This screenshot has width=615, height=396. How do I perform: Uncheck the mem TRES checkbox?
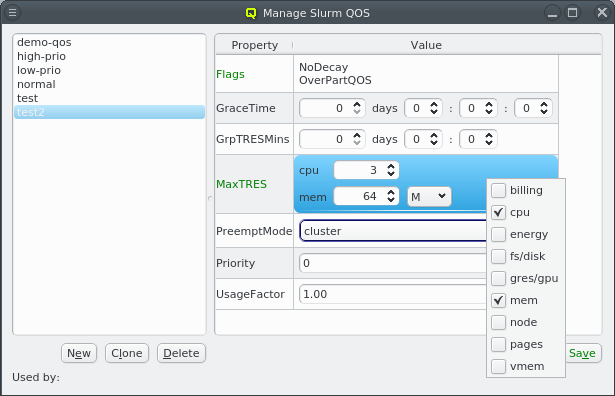pyautogui.click(x=499, y=300)
